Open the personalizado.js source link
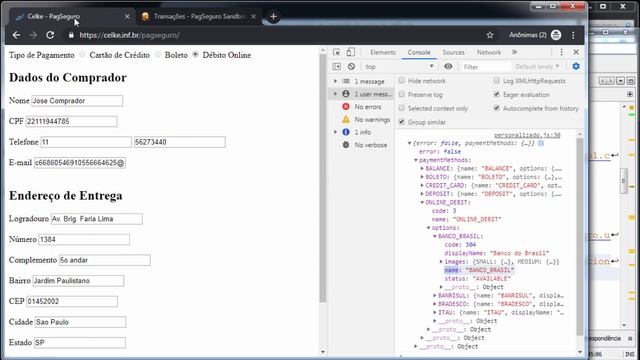 pyautogui.click(x=527, y=135)
